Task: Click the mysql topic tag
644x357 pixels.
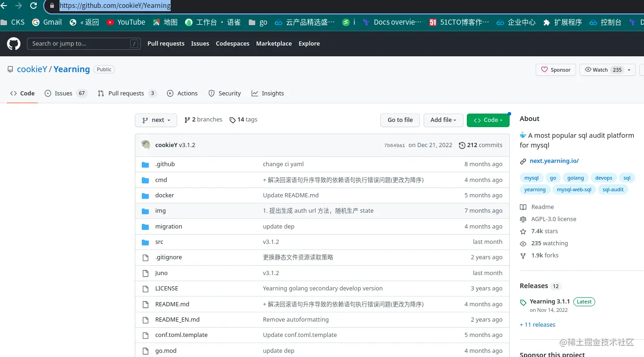Action: 531,178
